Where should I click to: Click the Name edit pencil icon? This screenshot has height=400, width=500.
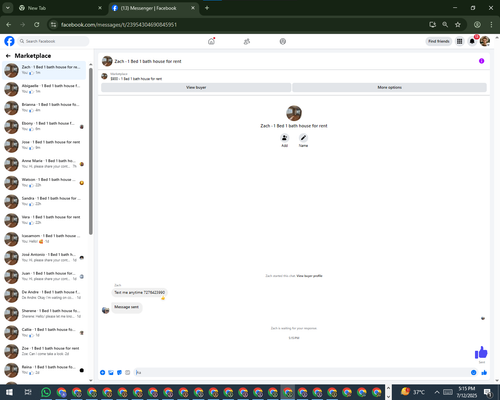303,138
